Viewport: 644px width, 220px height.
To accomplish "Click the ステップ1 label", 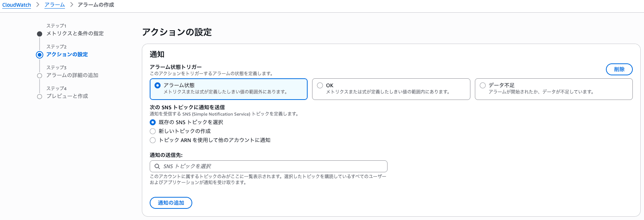I will point(56,26).
